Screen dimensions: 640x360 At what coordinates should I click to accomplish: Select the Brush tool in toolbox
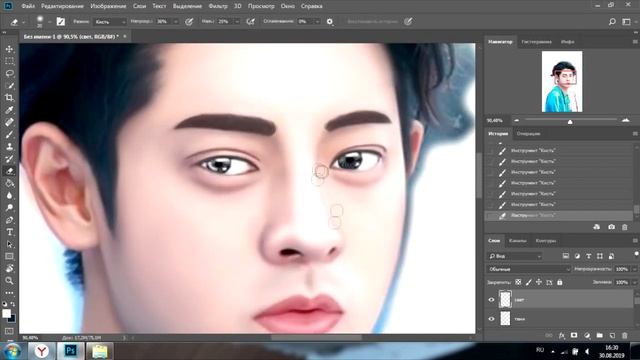9,134
